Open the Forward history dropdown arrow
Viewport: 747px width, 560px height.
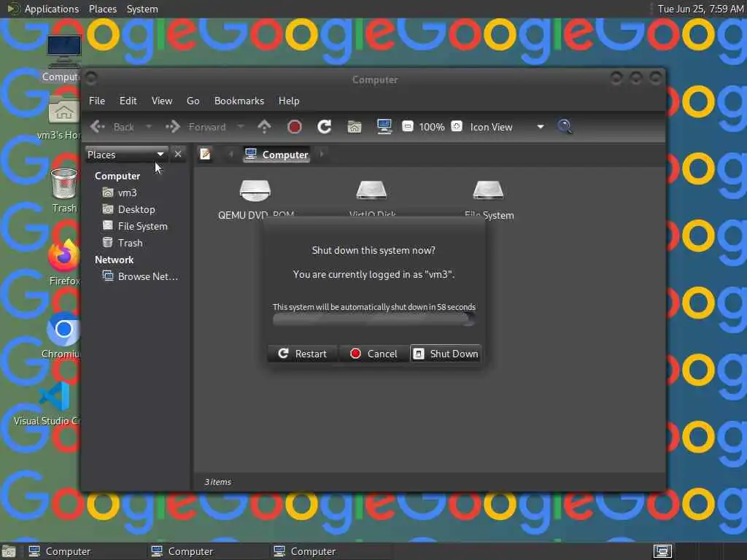pos(241,127)
